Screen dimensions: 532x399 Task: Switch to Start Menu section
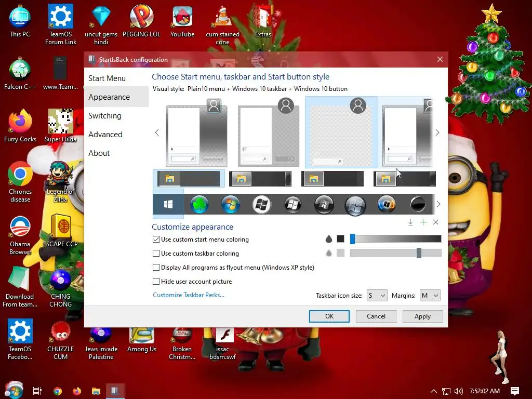116,78
